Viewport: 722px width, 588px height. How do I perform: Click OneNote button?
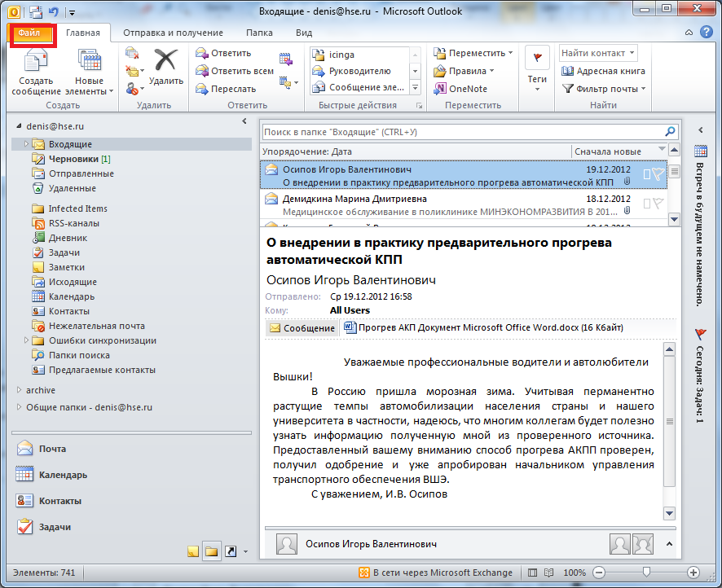tap(460, 89)
